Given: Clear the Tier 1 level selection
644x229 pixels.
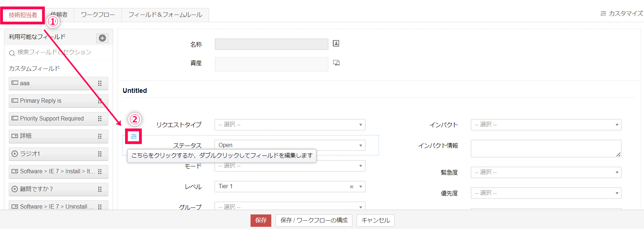Looking at the screenshot, I should pos(351,187).
